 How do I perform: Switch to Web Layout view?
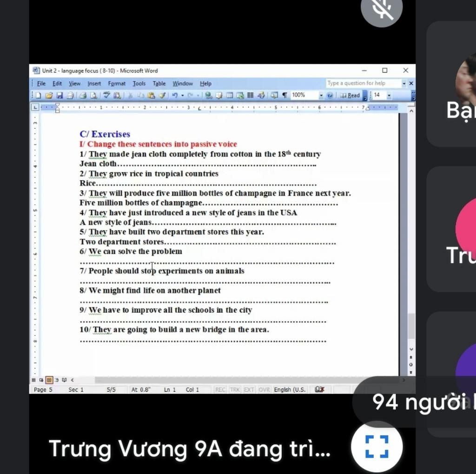[41, 380]
